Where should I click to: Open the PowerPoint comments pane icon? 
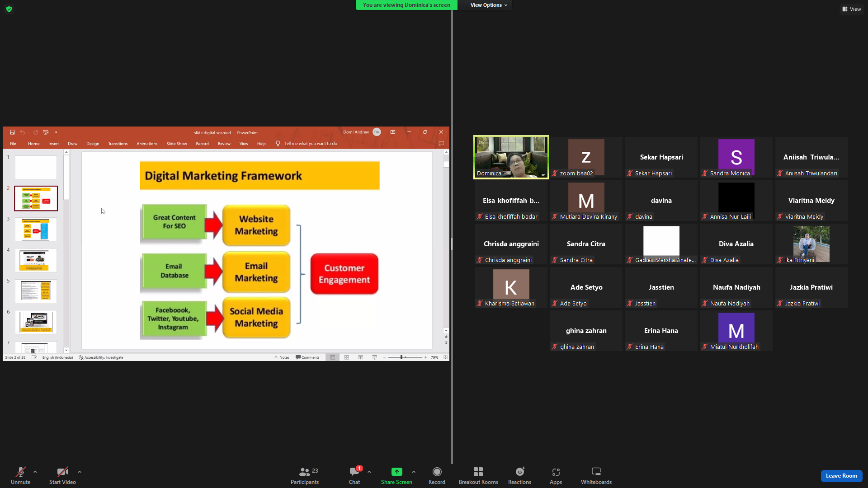441,144
